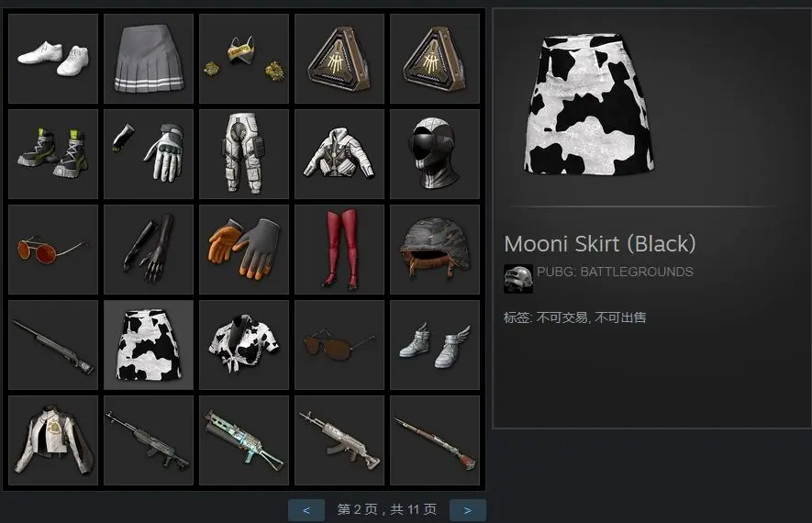812x523 pixels.
Task: Select the highlighted Mooni Skirt grid item
Action: 149,345
